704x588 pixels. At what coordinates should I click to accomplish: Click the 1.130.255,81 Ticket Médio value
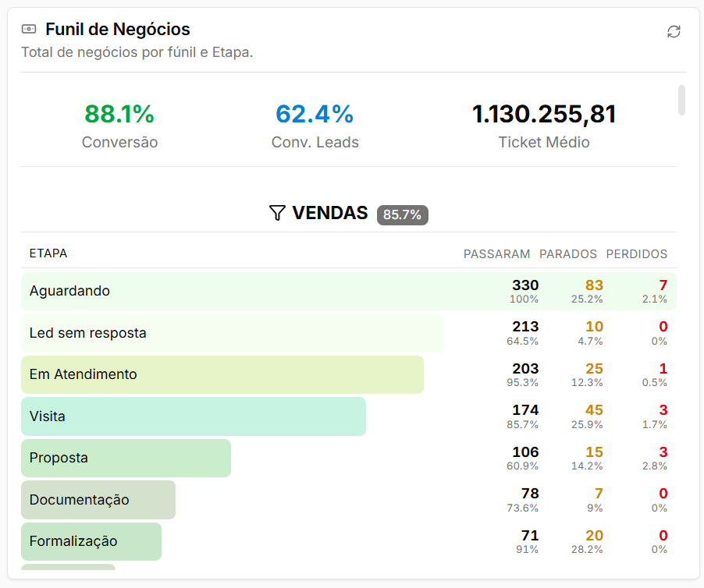(544, 114)
